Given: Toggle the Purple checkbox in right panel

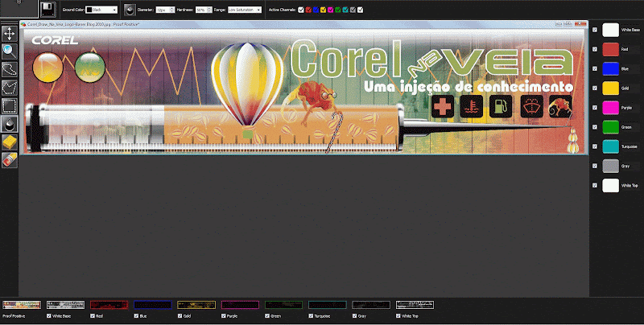Looking at the screenshot, I should 595,108.
